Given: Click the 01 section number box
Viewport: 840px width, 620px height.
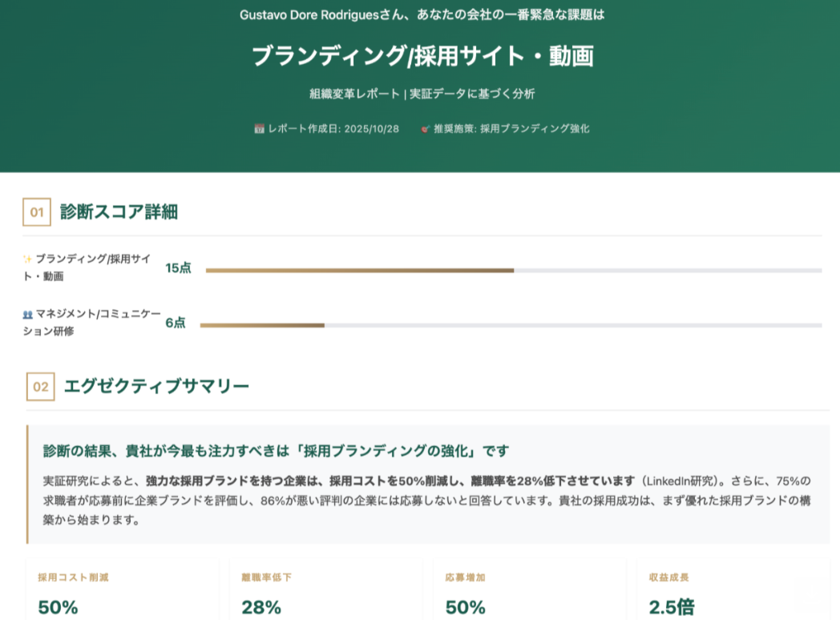Looking at the screenshot, I should (x=36, y=212).
